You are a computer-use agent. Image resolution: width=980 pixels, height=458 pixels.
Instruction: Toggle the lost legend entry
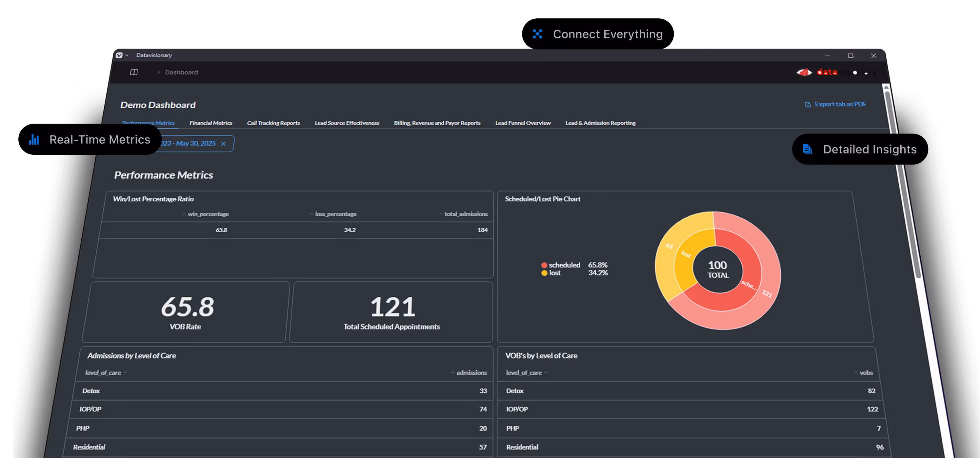pos(554,273)
